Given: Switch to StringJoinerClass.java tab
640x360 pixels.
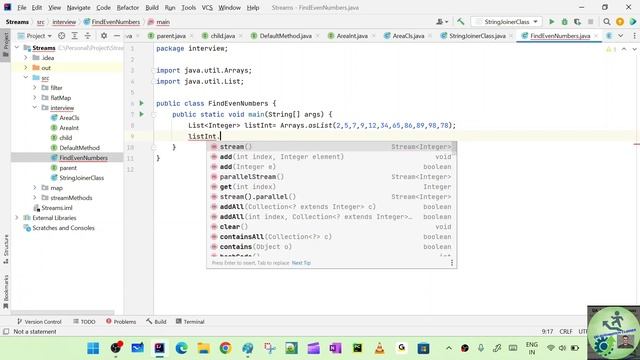Looking at the screenshot, I should point(477,36).
